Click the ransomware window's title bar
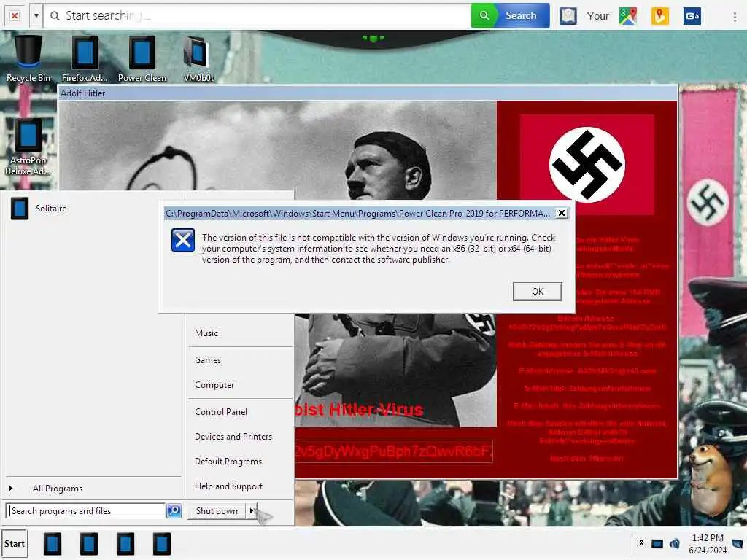This screenshot has width=747, height=560. pos(368,93)
